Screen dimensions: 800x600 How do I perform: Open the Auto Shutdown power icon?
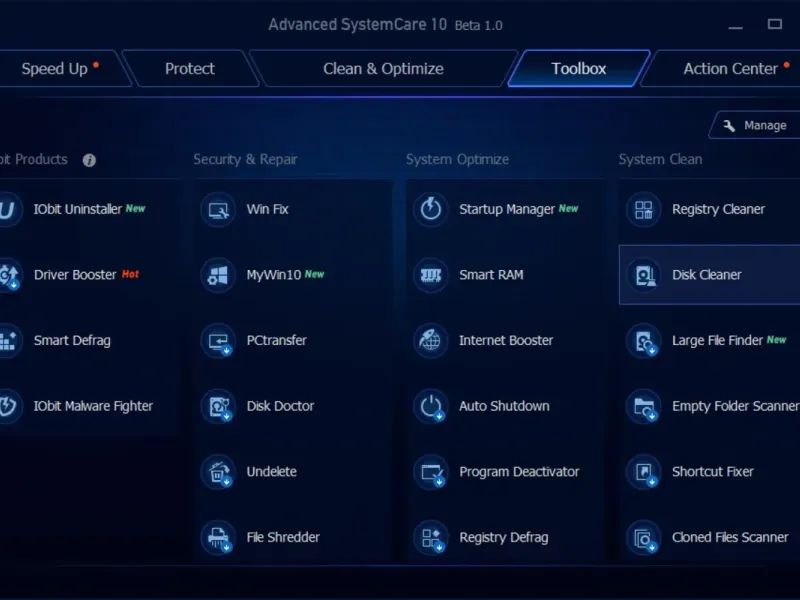tap(431, 406)
